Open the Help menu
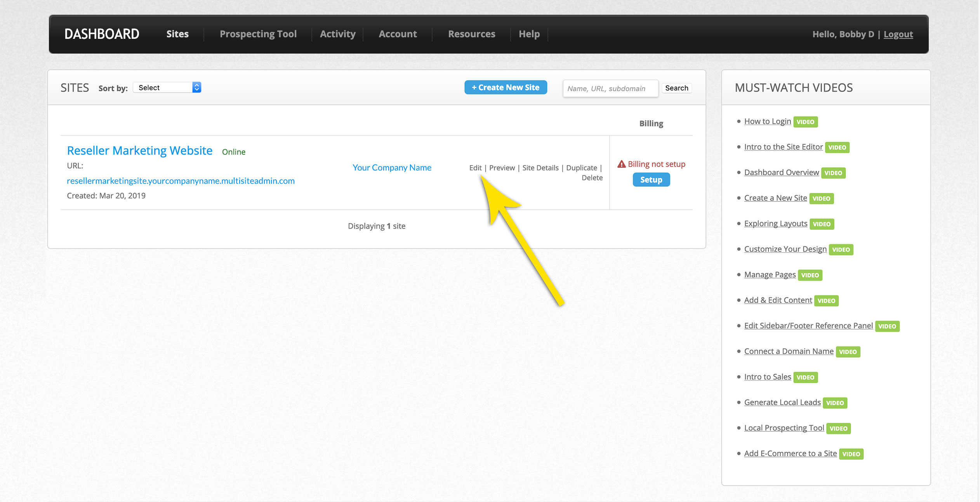This screenshot has width=980, height=502. point(529,34)
